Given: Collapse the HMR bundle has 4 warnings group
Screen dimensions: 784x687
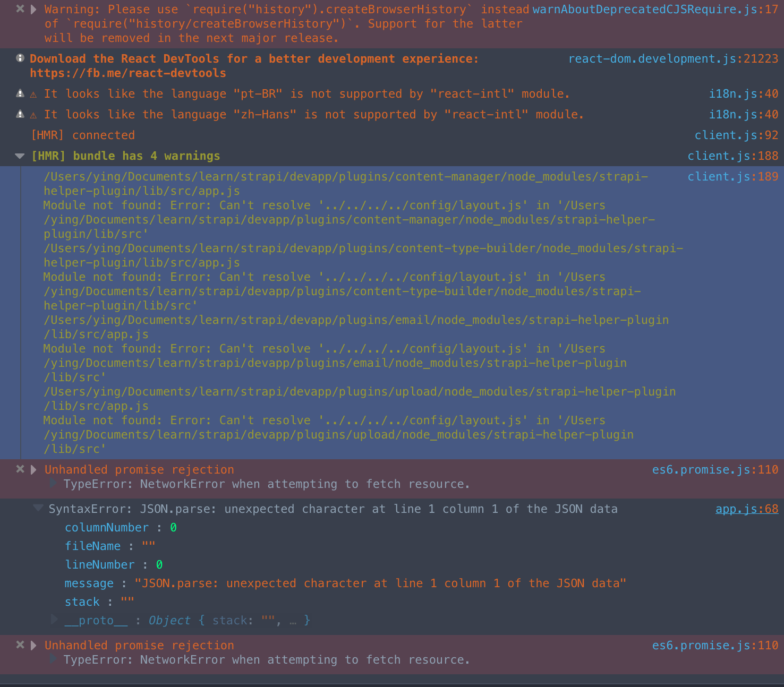Looking at the screenshot, I should (x=20, y=156).
